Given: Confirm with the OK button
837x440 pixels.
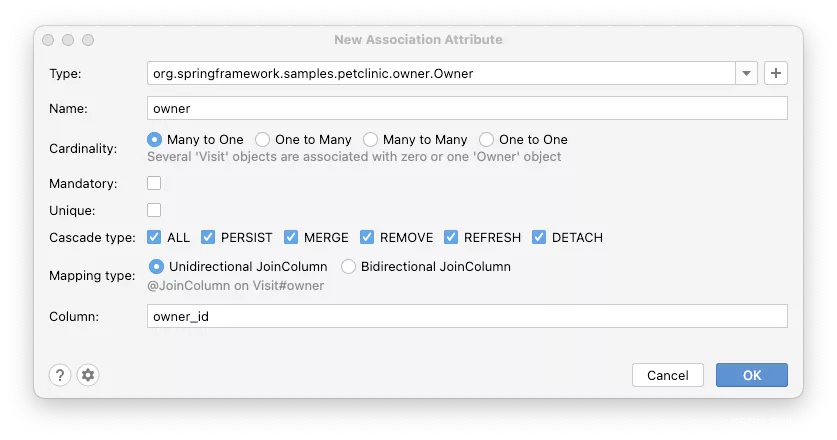Looking at the screenshot, I should click(x=751, y=375).
